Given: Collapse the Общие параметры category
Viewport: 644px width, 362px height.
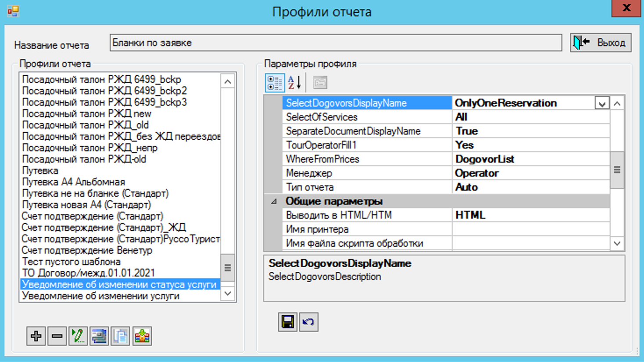Looking at the screenshot, I should tap(274, 202).
